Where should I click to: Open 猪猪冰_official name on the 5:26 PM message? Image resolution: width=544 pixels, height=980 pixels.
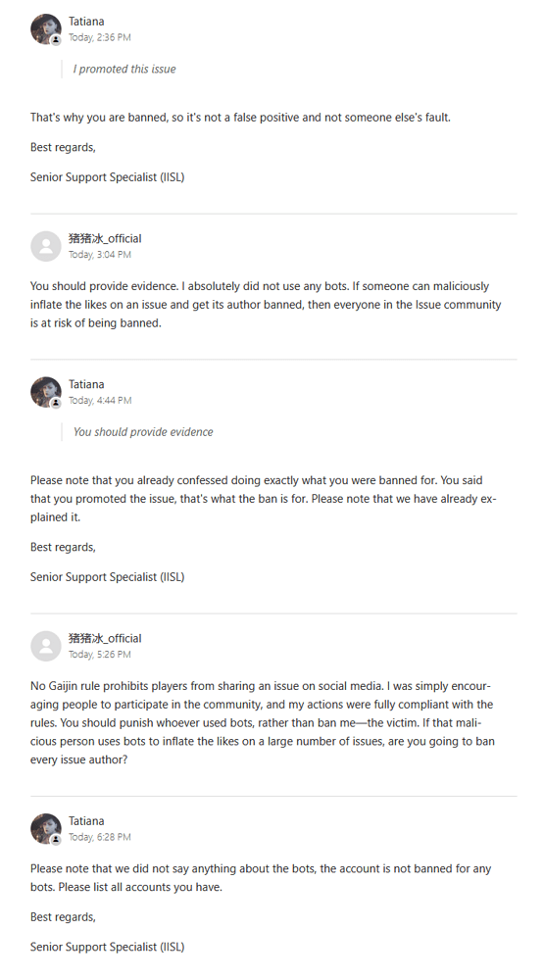click(105, 638)
